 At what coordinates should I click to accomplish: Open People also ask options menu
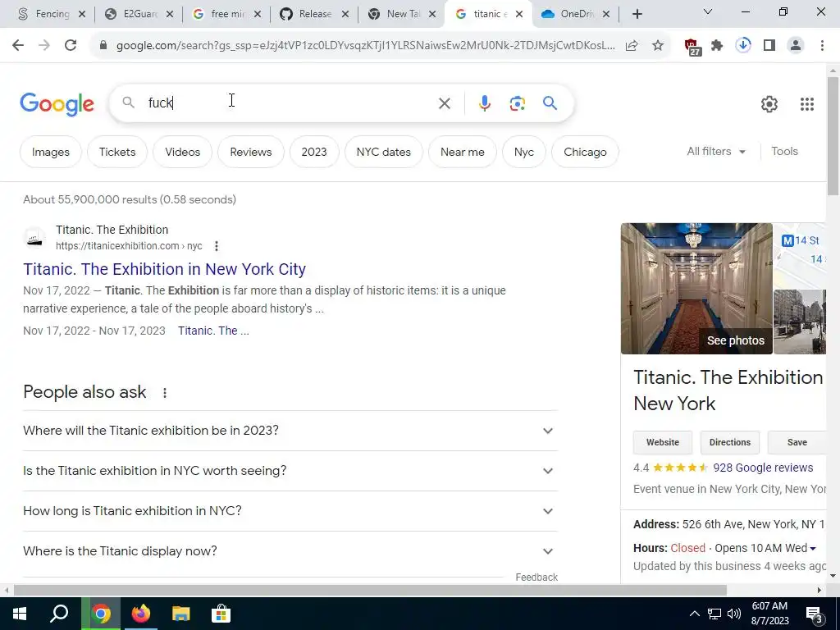pos(165,393)
